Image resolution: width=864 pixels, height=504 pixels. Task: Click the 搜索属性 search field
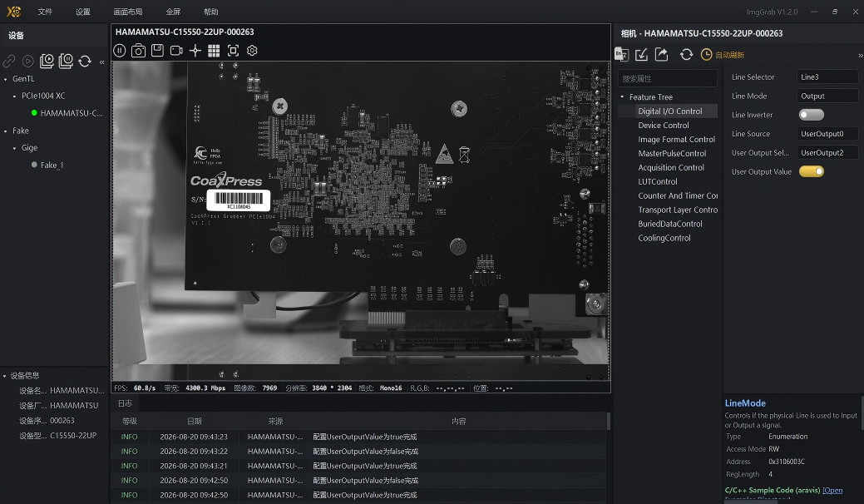[x=668, y=78]
